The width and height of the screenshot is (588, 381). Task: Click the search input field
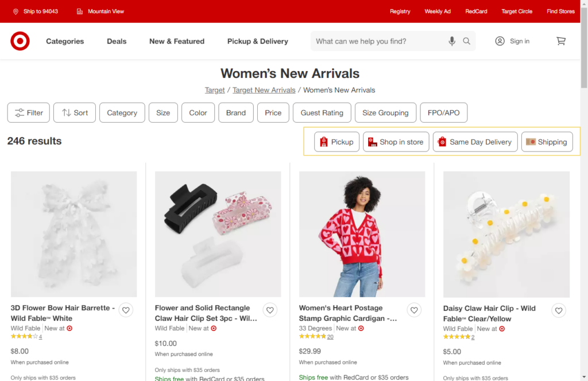click(379, 41)
